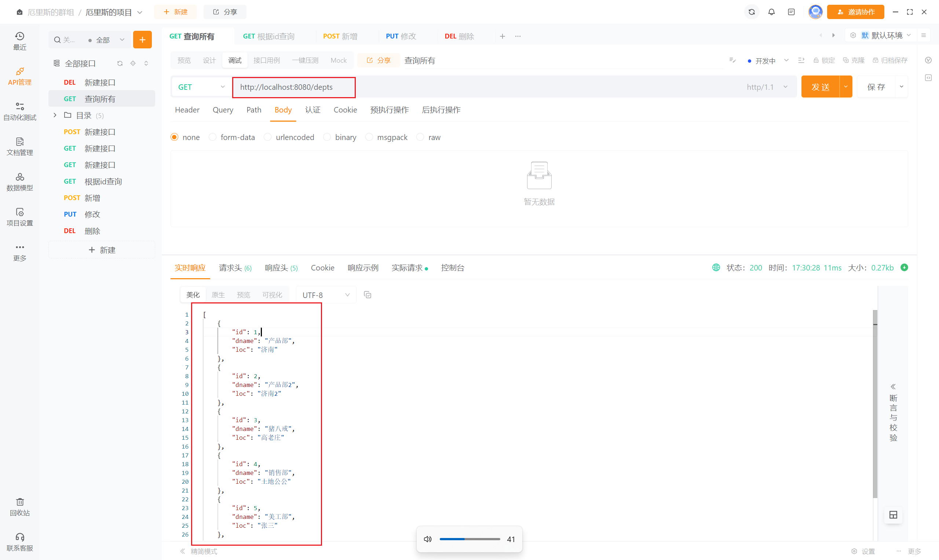Click the 邀请协作 invite button
This screenshot has height=560, width=939.
click(855, 12)
